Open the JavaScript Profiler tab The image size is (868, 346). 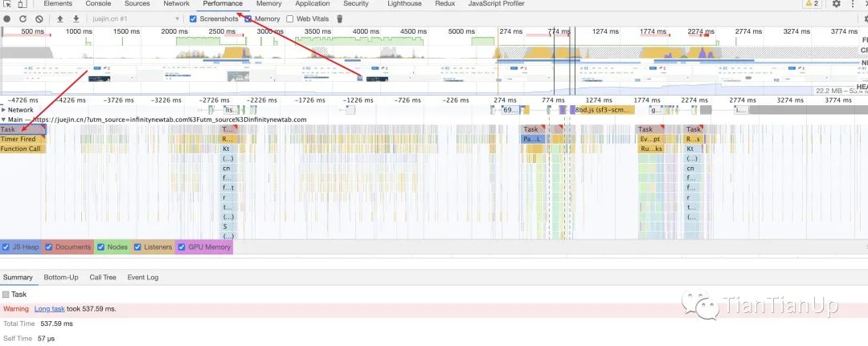[497, 3]
